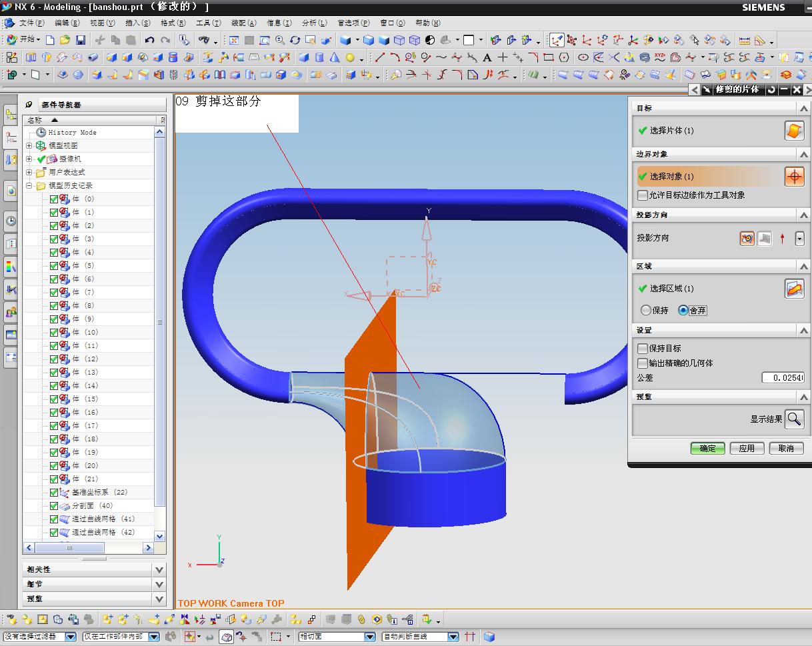812x646 pixels.
Task: Click the text 'A' curve tool icon
Action: tap(487, 58)
